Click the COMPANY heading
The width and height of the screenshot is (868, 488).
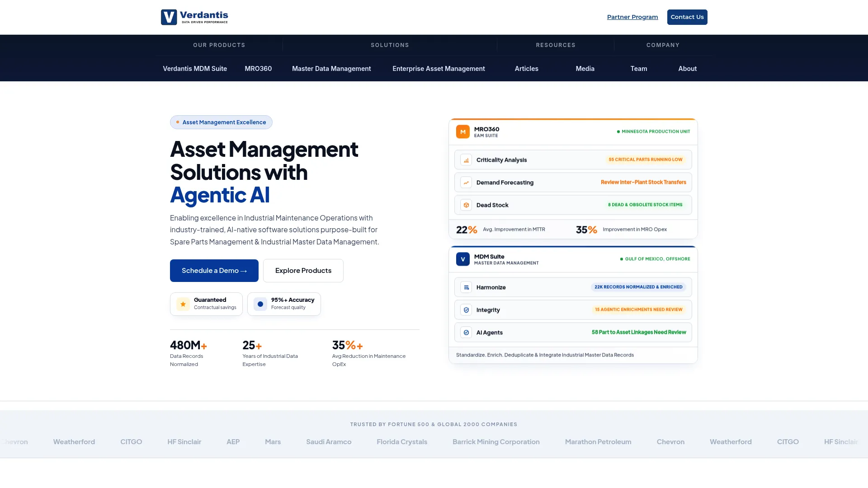tap(663, 45)
